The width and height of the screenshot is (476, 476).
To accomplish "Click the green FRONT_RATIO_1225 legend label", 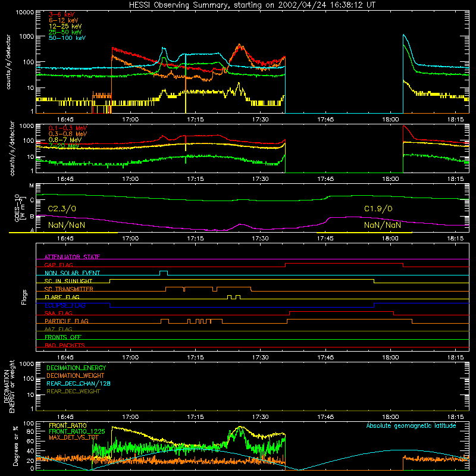I will coord(77,431).
